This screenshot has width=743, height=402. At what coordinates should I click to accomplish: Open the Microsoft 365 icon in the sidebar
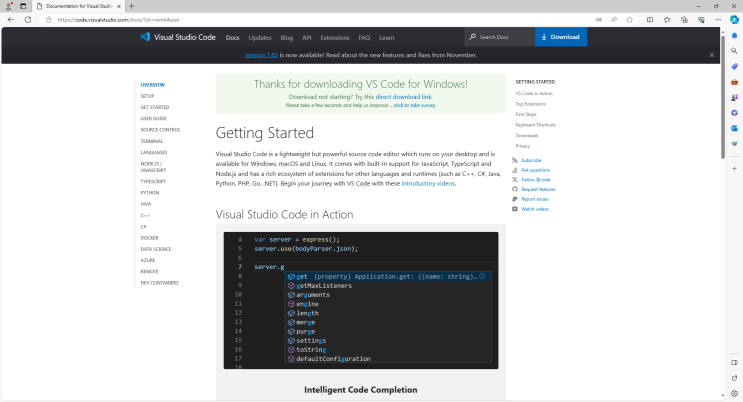734,113
